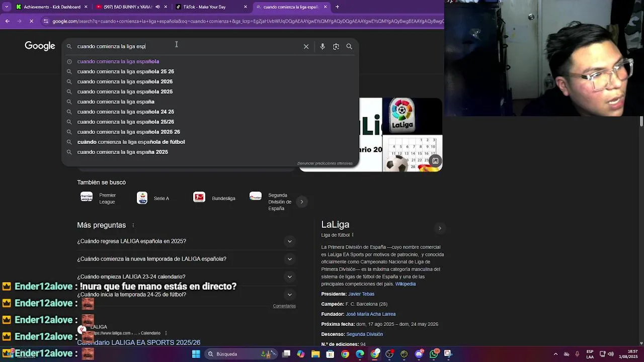The image size is (644, 362).
Task: Select suggestion 'cuando comienza la liga española'
Action: (210, 61)
